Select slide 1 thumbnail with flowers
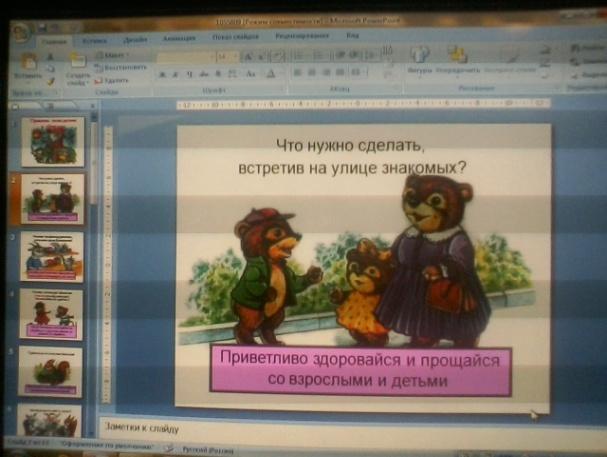 point(53,142)
